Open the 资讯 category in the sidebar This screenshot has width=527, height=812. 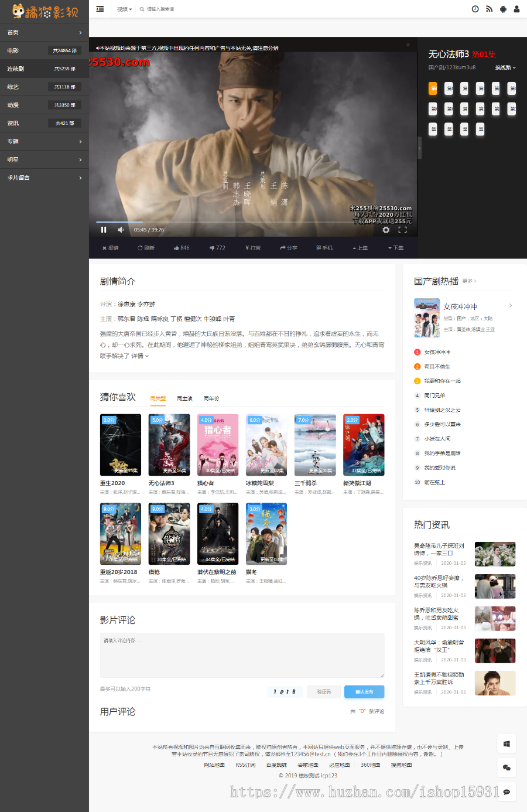click(x=45, y=123)
